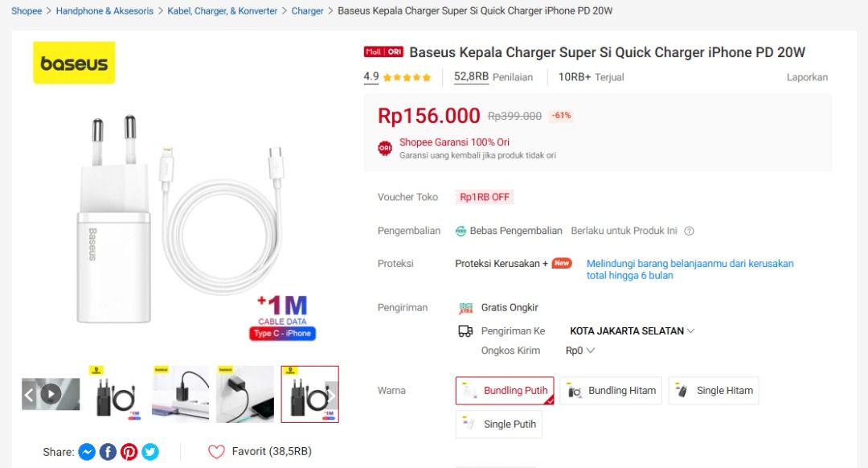
Task: Go to next thumbnail with right arrow
Action: [330, 395]
